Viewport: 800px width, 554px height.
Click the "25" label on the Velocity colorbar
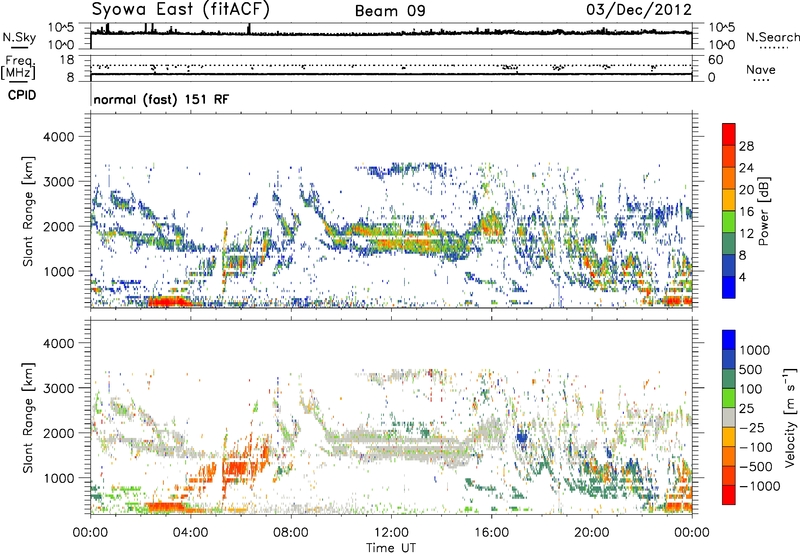point(746,409)
